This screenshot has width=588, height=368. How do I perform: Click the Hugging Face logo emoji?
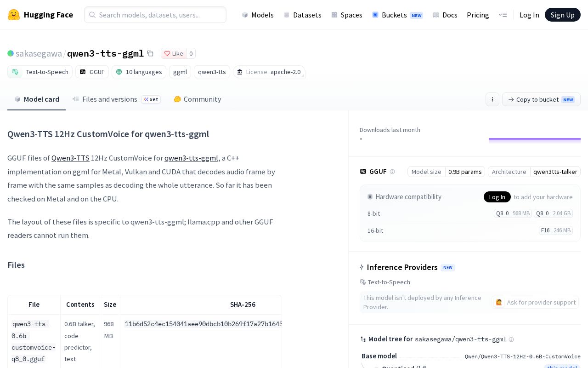pyautogui.click(x=14, y=15)
